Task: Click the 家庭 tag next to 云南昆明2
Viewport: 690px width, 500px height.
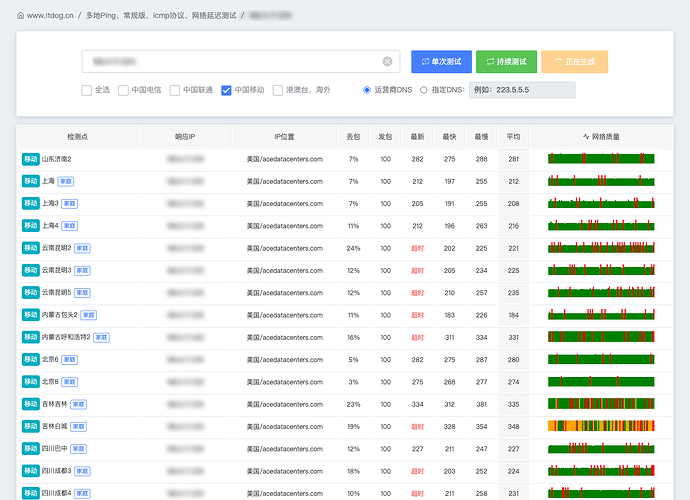Action: 82,248
